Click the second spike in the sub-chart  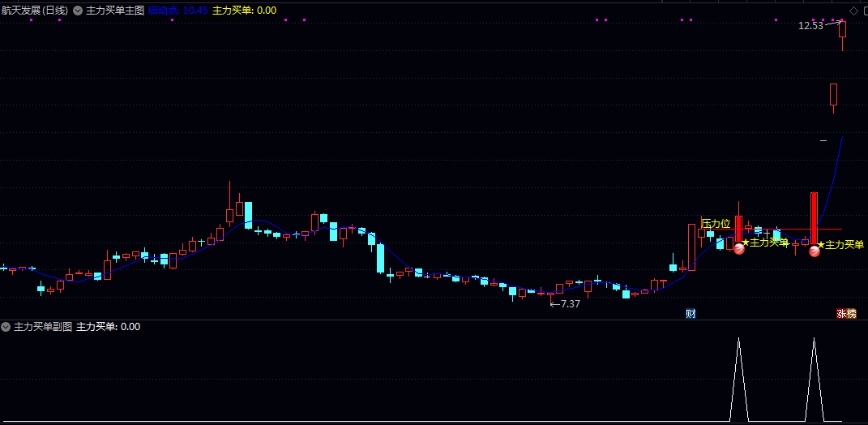[814, 380]
